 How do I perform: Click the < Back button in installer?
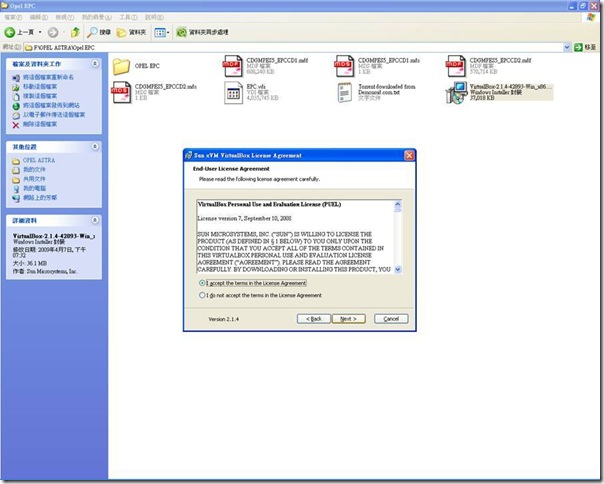pyautogui.click(x=314, y=319)
